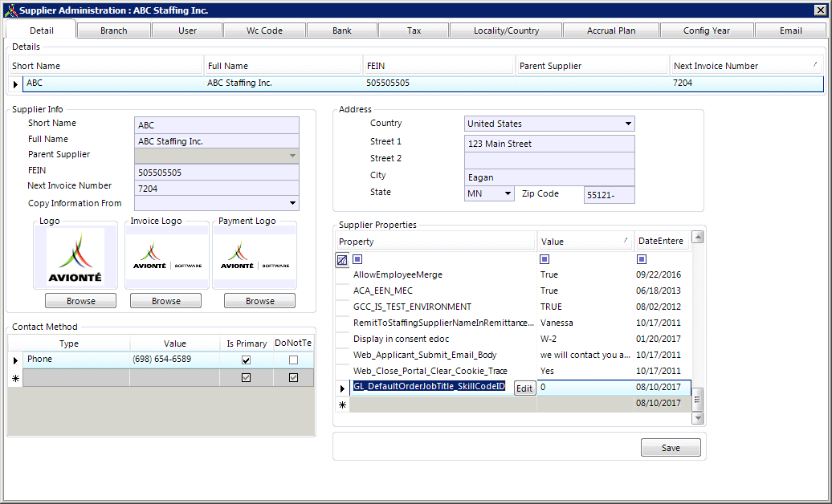The image size is (832, 504).
Task: Click the FEIN input in Supplier Info
Action: tap(217, 173)
